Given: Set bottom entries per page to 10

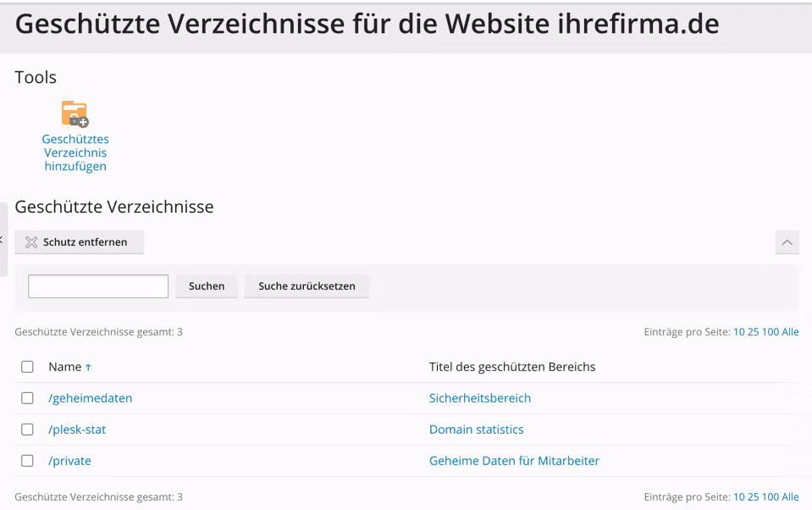Looking at the screenshot, I should 739,496.
